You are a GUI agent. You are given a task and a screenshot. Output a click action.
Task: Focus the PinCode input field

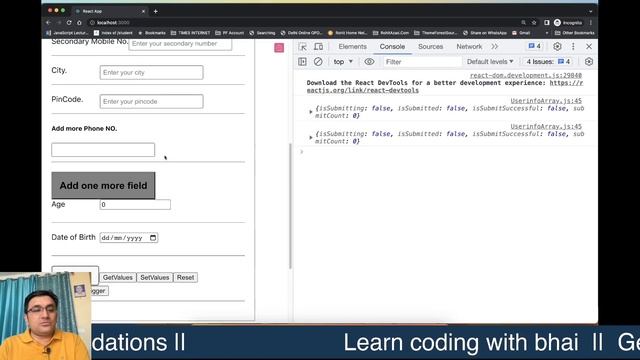click(151, 102)
